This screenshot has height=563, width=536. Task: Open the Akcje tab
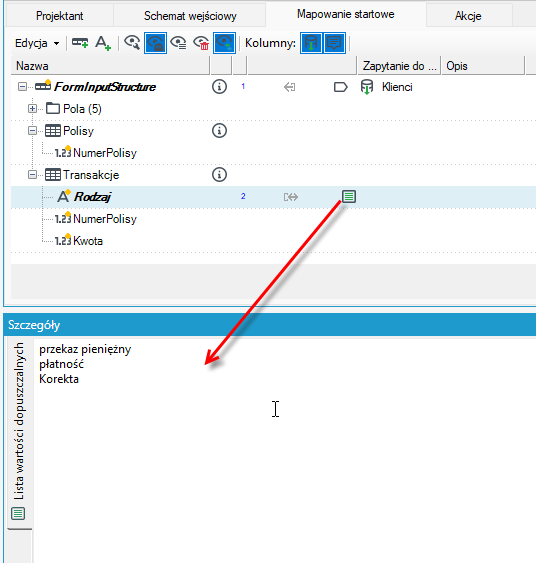[x=468, y=16]
